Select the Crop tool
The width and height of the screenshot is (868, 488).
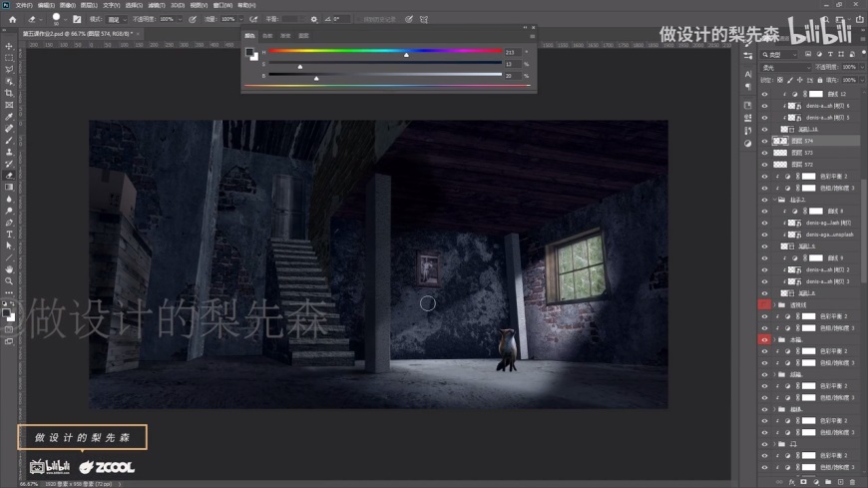[9, 93]
